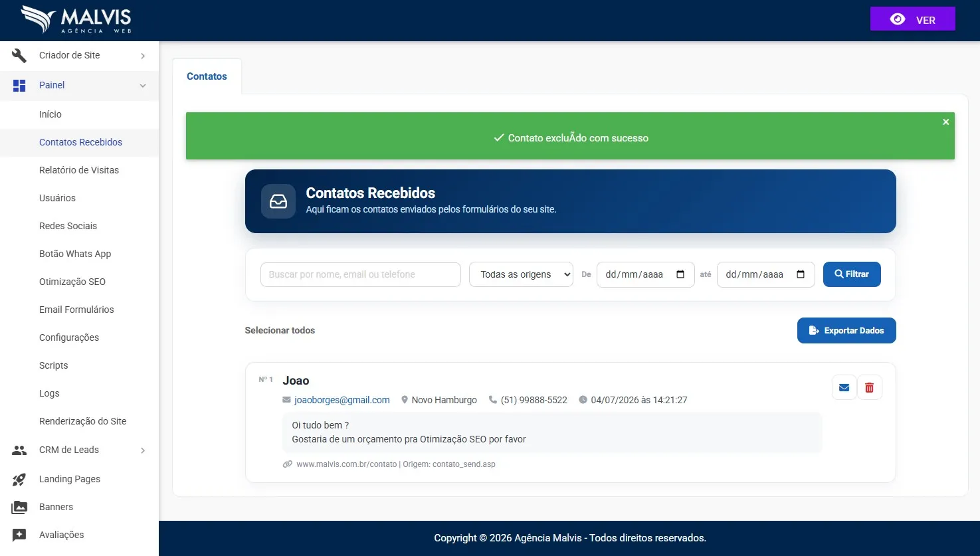
Task: Open Landing Pages section
Action: click(x=70, y=479)
